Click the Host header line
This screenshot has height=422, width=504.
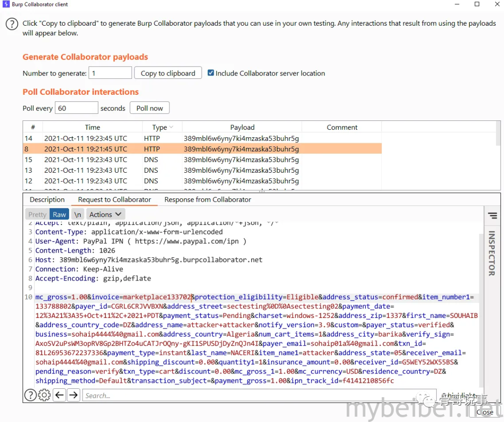click(x=149, y=260)
